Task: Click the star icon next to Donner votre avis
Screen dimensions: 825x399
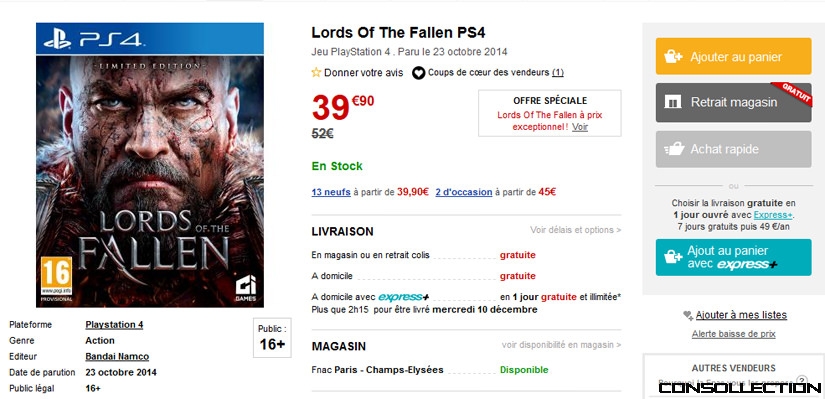Action: pos(316,73)
